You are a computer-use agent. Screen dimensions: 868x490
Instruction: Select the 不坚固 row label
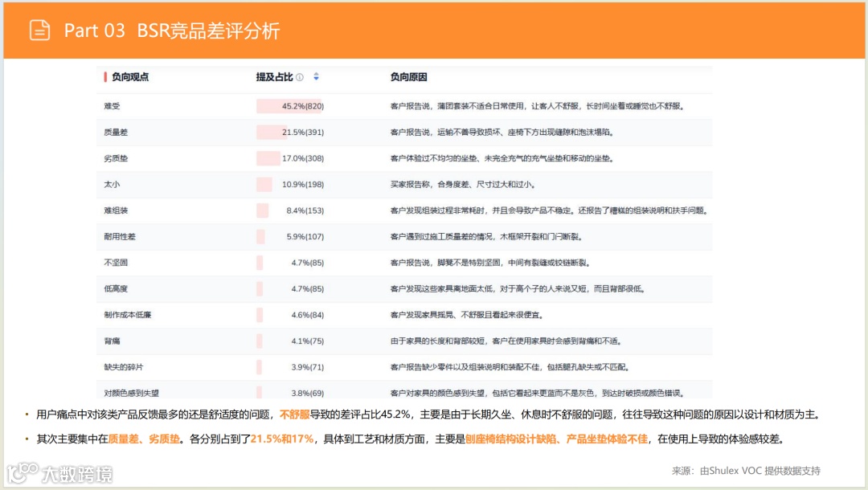[x=116, y=263]
